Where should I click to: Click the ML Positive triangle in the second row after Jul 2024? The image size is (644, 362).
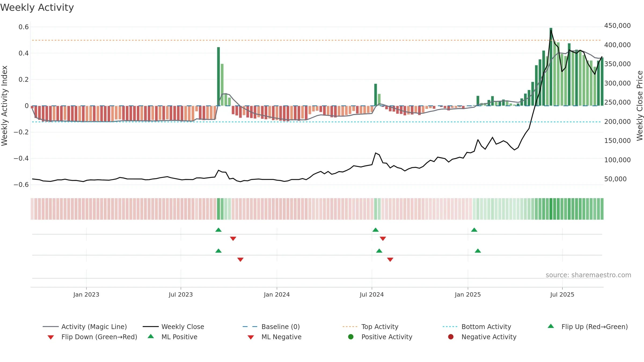(x=379, y=251)
